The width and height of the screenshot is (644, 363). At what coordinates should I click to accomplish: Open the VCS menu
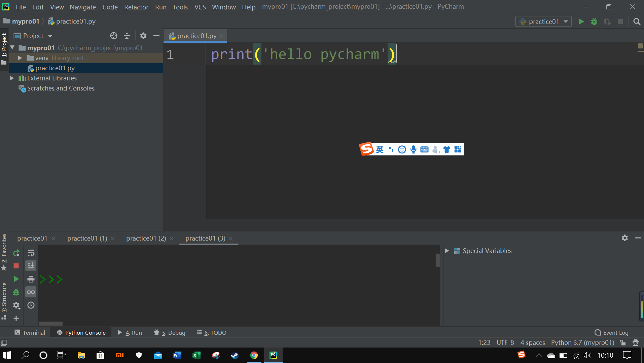pos(200,7)
